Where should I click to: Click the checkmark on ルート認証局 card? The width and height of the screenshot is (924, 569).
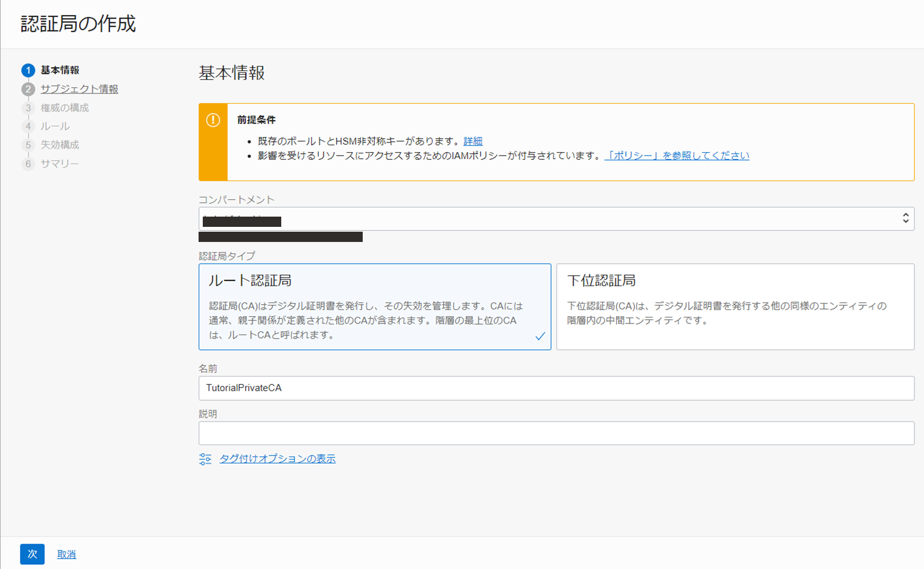[x=540, y=337]
